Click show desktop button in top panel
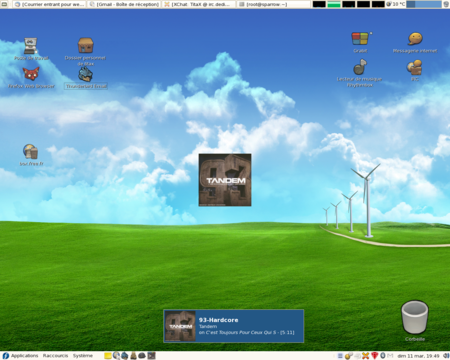The height and width of the screenshot is (360, 450). [x=5, y=4]
